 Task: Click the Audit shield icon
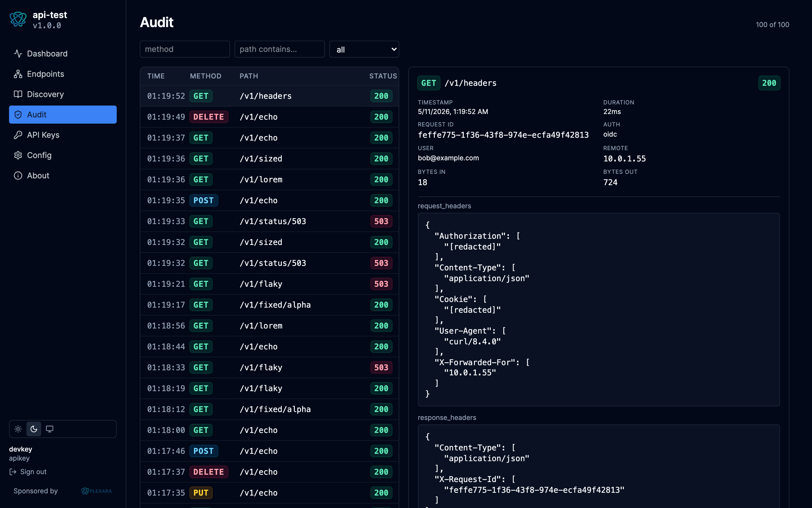[18, 115]
